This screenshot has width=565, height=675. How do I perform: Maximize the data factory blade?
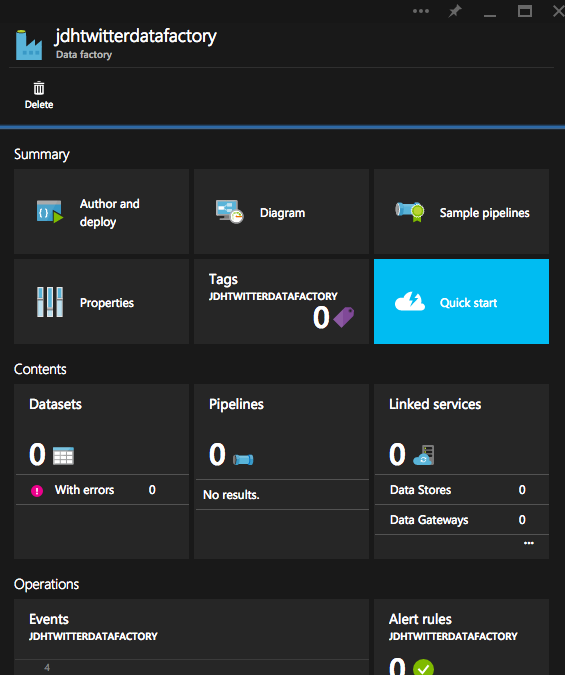pos(525,11)
